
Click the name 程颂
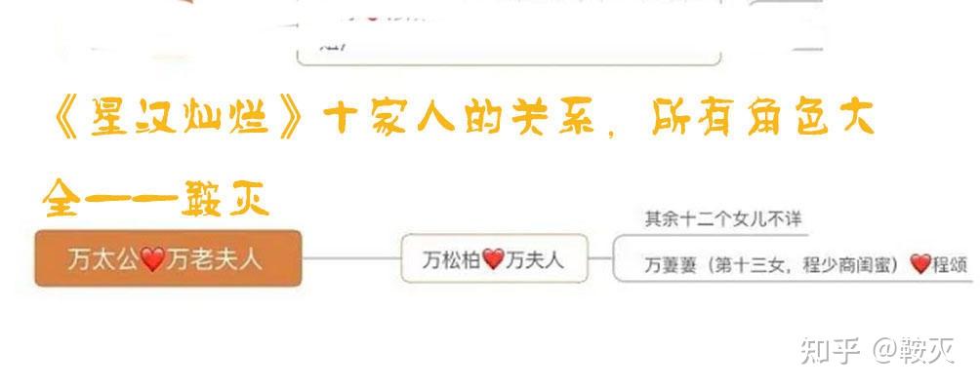pyautogui.click(x=950, y=265)
